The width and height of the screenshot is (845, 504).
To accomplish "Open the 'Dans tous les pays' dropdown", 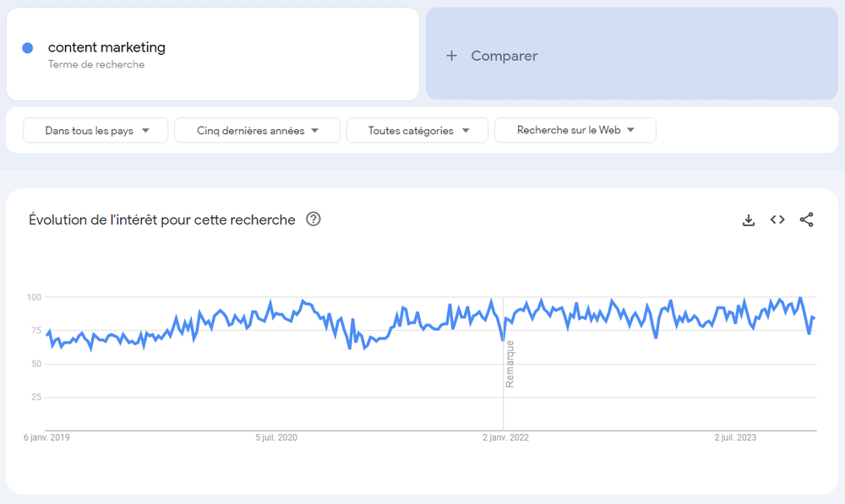I will point(97,131).
